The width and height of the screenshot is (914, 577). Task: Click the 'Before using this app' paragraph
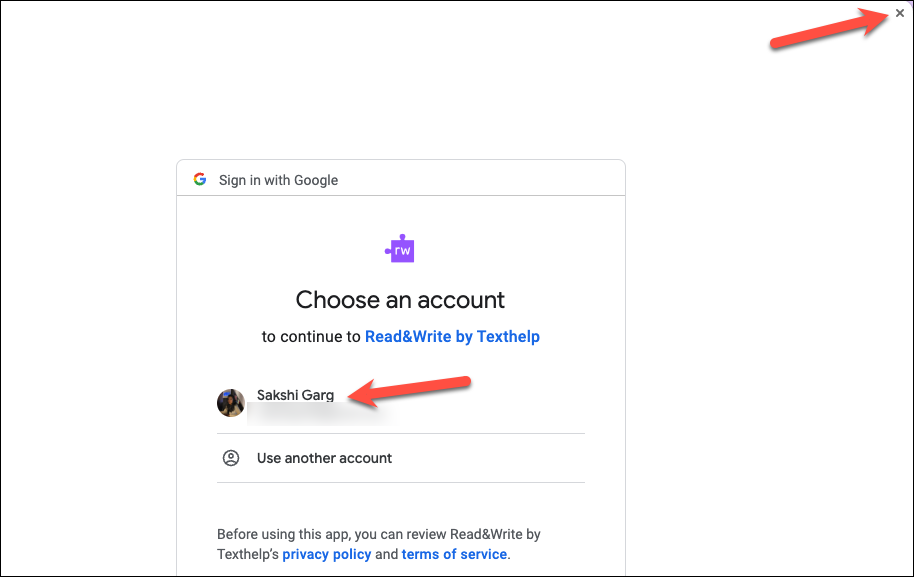pos(379,544)
